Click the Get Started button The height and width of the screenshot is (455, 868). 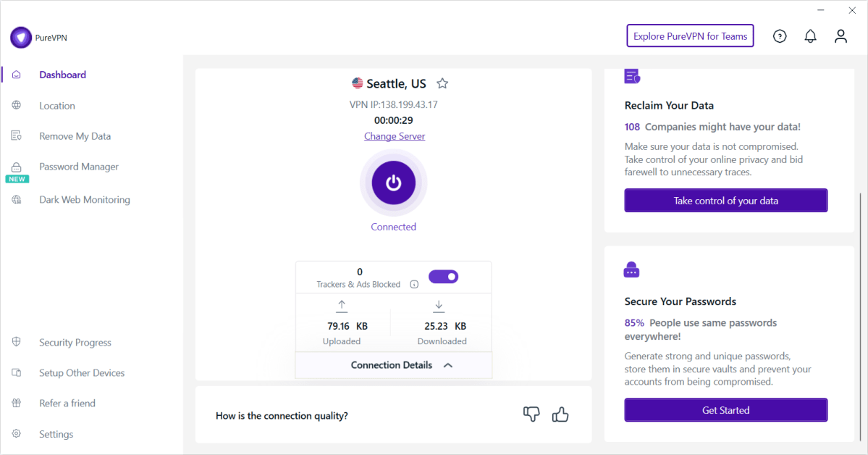[x=725, y=410]
